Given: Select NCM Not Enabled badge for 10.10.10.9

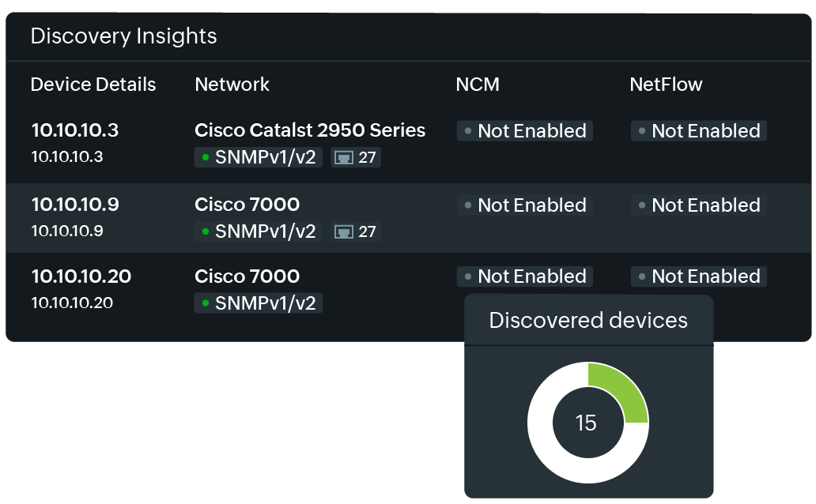Looking at the screenshot, I should click(x=524, y=205).
